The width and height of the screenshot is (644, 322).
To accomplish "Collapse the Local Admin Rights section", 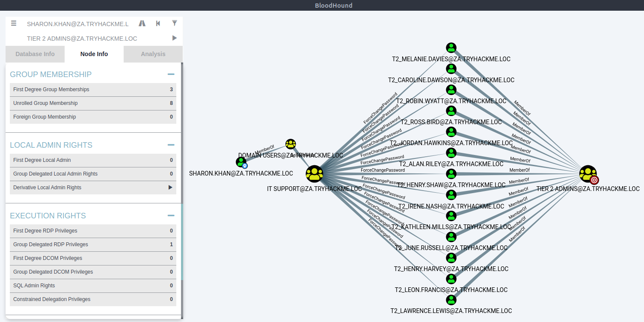I will point(171,145).
